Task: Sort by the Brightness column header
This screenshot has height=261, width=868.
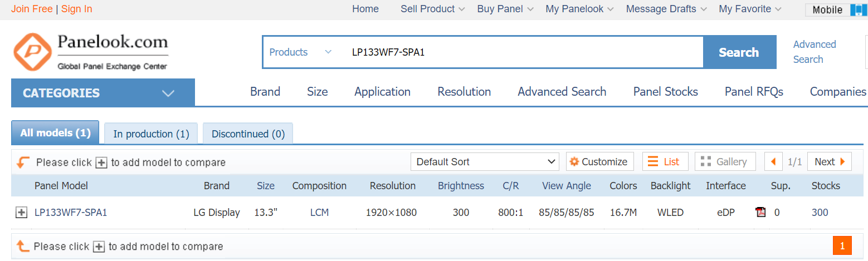Action: click(x=461, y=186)
